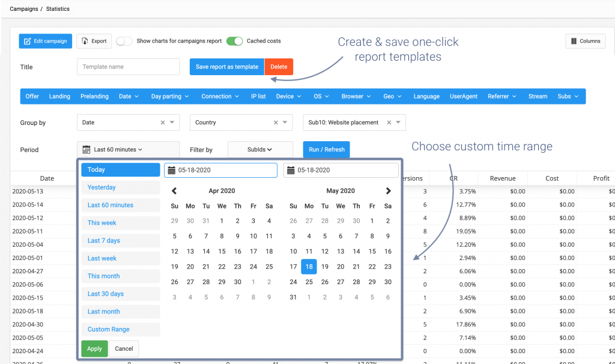Click the calendar icon in the first date field

tap(172, 170)
